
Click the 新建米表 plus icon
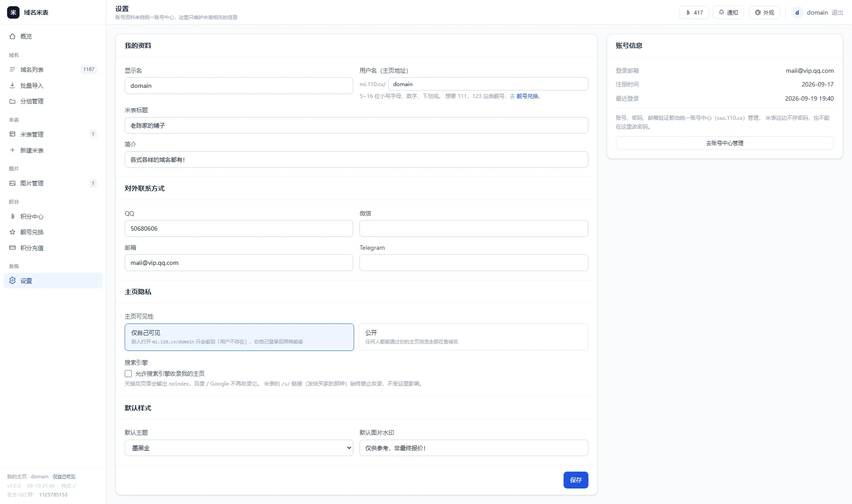pos(12,150)
